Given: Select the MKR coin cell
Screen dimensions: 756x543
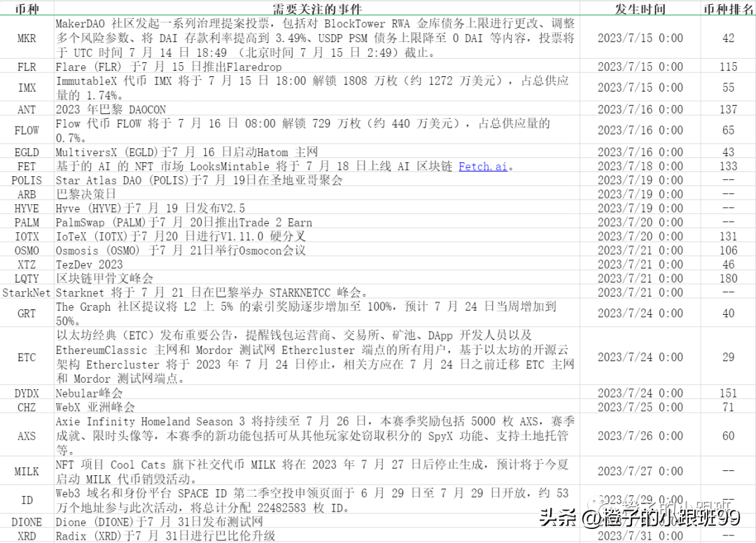Looking at the screenshot, I should (x=27, y=38).
